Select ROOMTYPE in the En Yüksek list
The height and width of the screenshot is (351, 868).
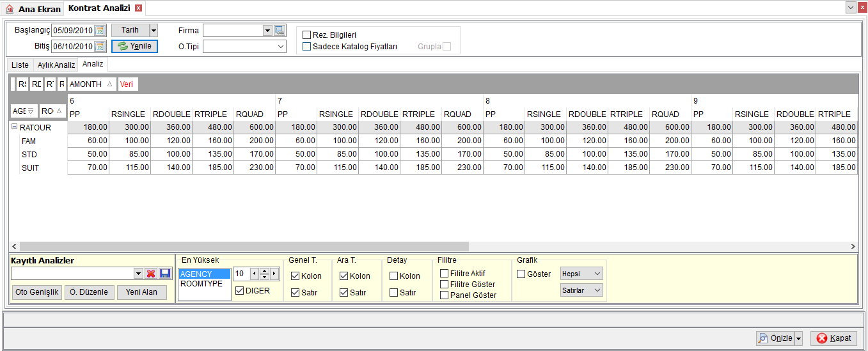click(x=204, y=283)
